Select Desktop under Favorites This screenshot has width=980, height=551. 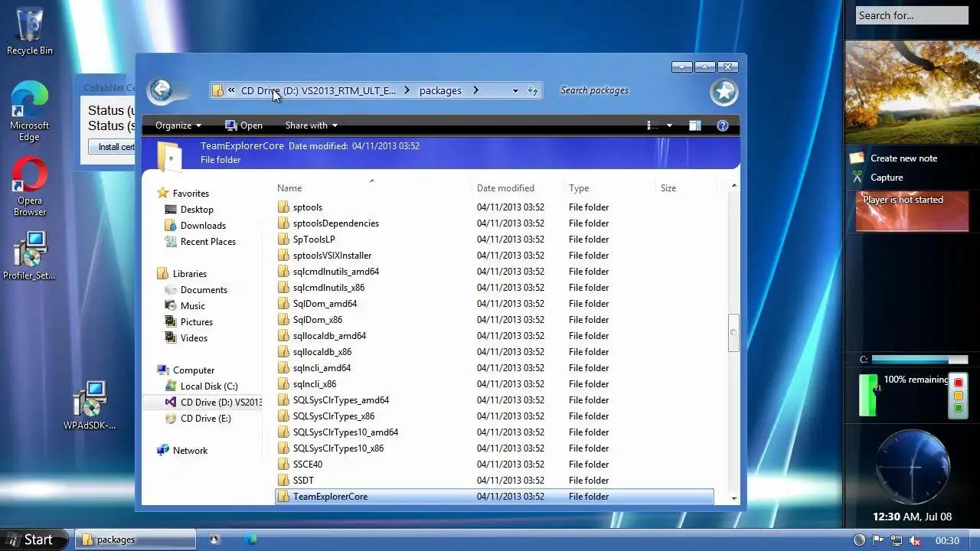[x=197, y=210]
